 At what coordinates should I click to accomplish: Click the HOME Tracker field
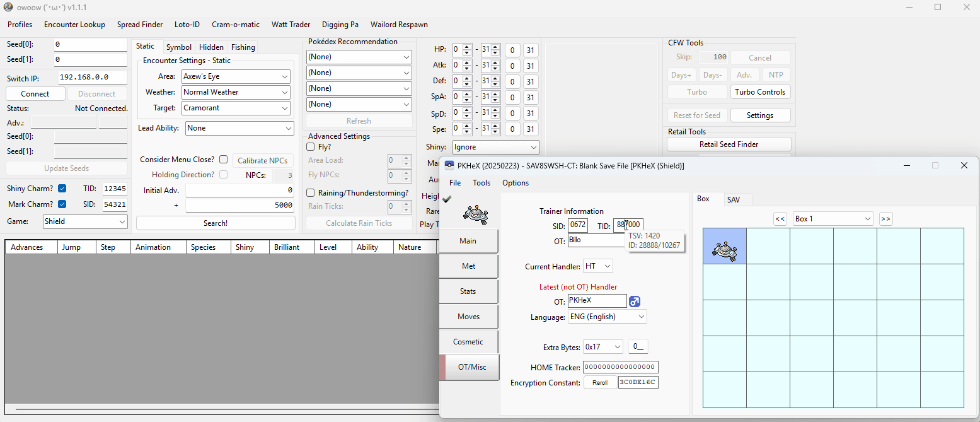click(621, 367)
